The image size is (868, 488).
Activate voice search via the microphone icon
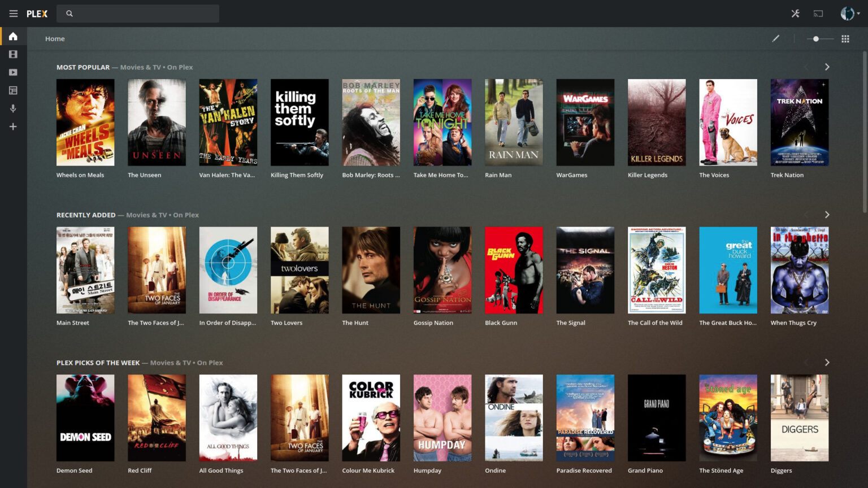coord(12,108)
